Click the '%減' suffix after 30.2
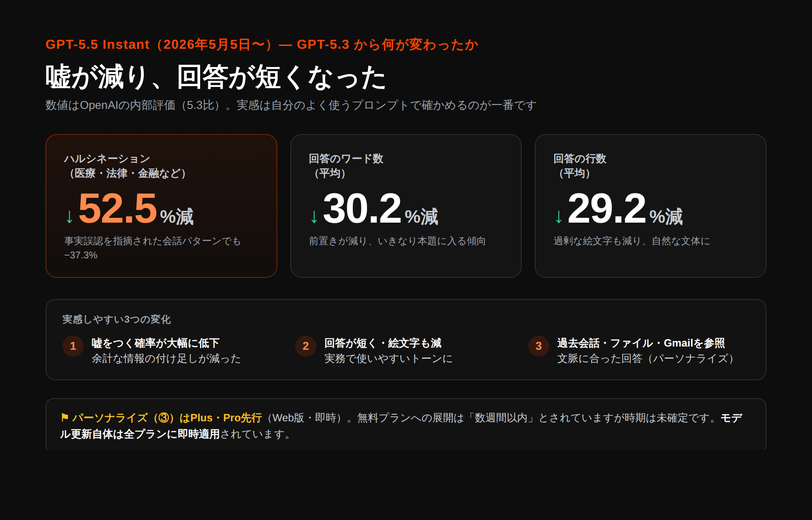Viewport: 812px width, 520px height. (x=421, y=217)
